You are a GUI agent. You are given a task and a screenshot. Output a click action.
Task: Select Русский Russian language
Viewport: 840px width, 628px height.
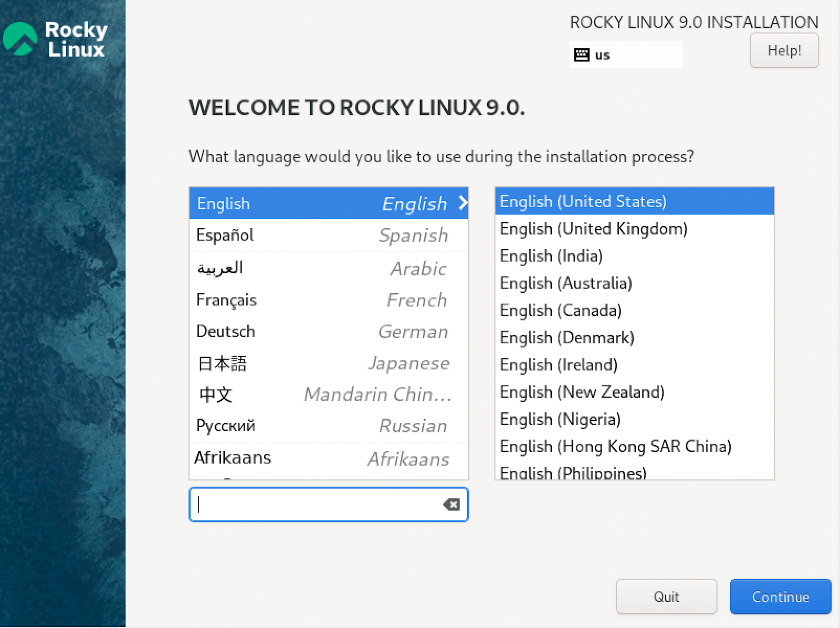click(329, 426)
